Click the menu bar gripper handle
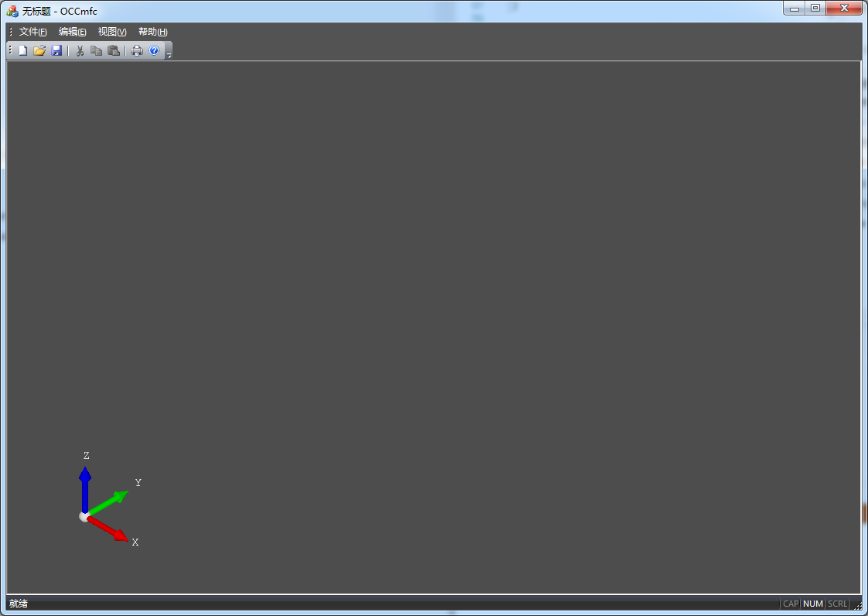The image size is (868, 616). [x=11, y=32]
